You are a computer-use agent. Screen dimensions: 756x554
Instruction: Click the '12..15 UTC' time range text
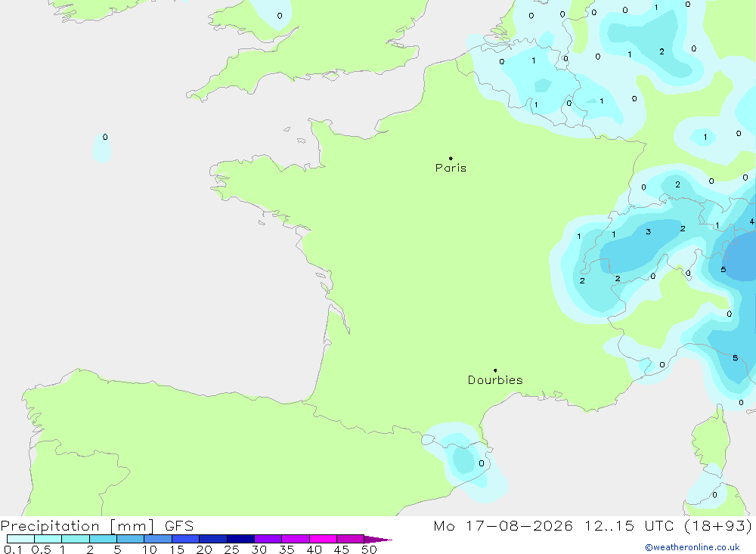click(629, 526)
